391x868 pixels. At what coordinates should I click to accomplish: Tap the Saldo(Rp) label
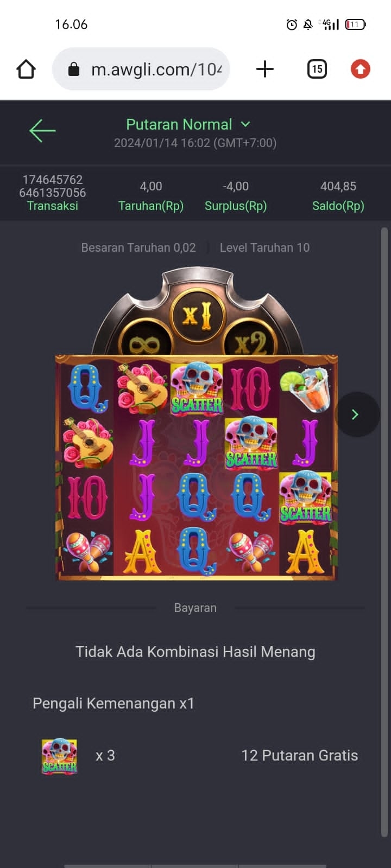pos(338,206)
